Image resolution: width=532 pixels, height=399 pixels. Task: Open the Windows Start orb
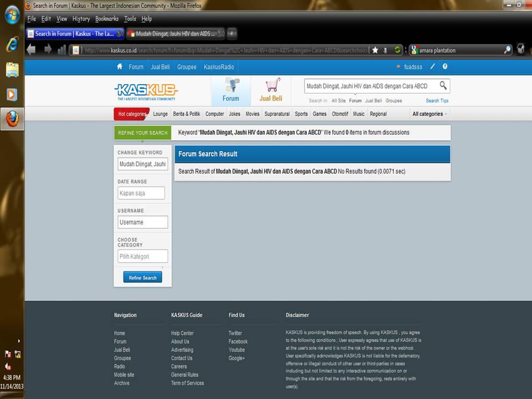click(12, 16)
